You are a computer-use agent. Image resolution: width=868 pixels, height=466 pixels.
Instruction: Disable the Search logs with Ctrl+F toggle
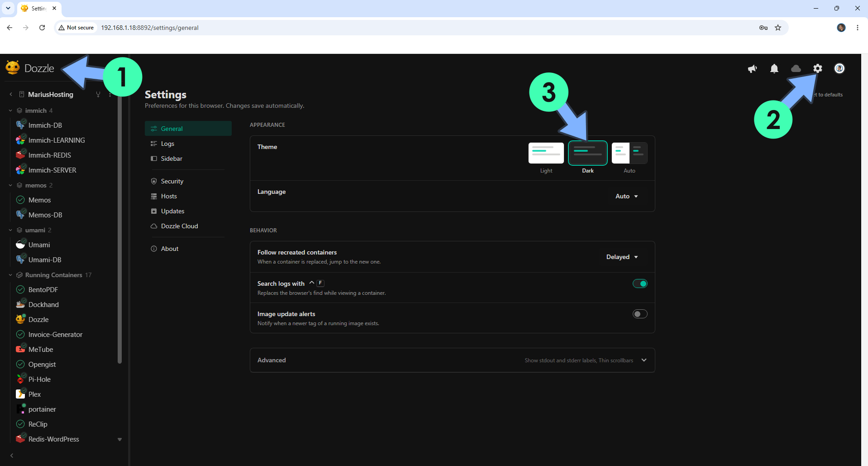640,283
